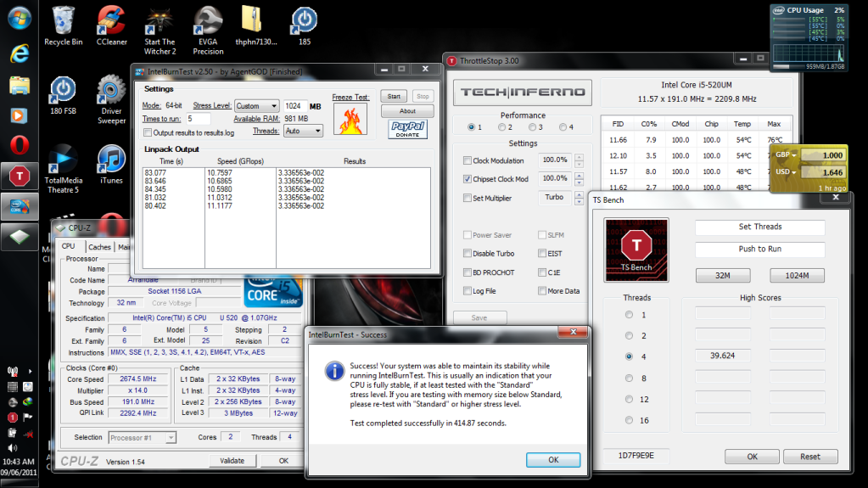Click the 10:43 AM clock display
Viewport: 868px width, 488px height.
(19, 462)
